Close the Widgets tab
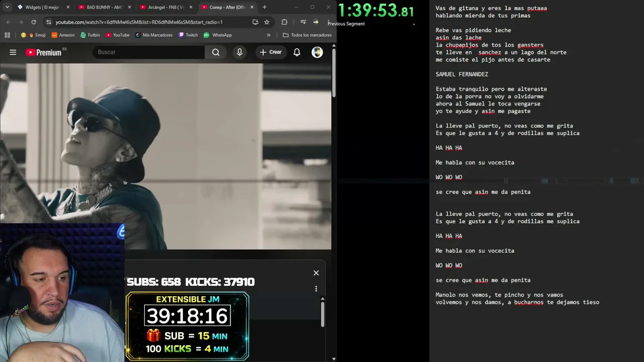 (x=68, y=7)
